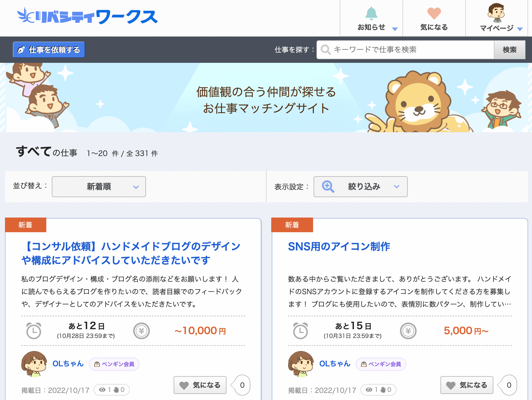Click the heart 気になる icon in header
532x400 pixels.
[434, 14]
